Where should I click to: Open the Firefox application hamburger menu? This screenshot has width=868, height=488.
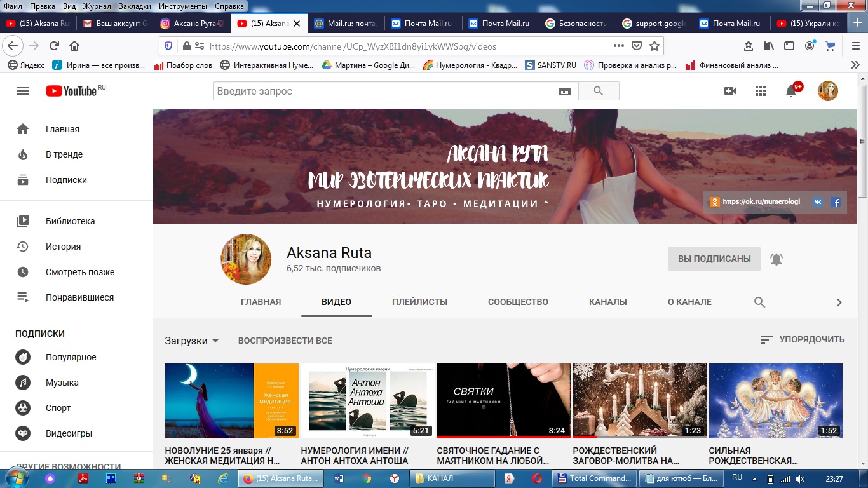pyautogui.click(x=855, y=46)
